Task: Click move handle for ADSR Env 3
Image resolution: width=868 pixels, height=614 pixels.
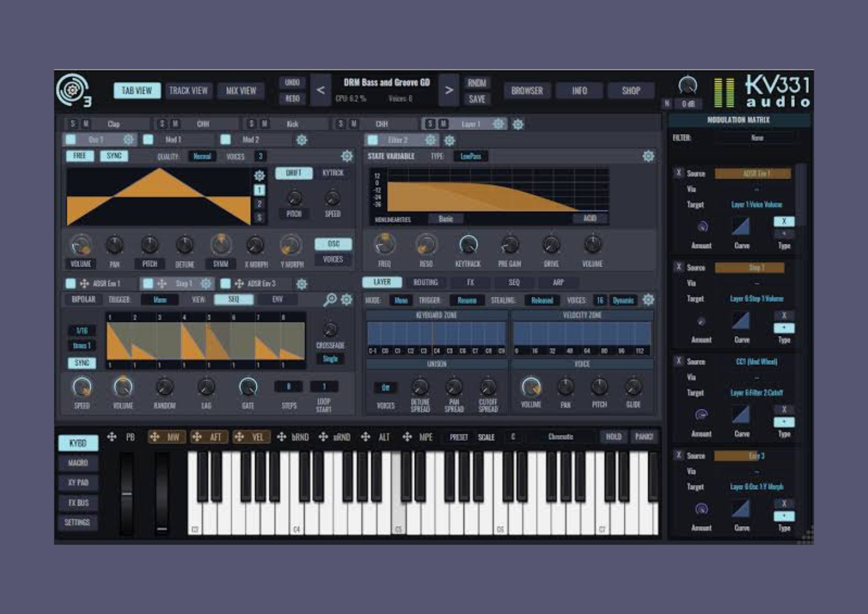Action: click(x=239, y=284)
